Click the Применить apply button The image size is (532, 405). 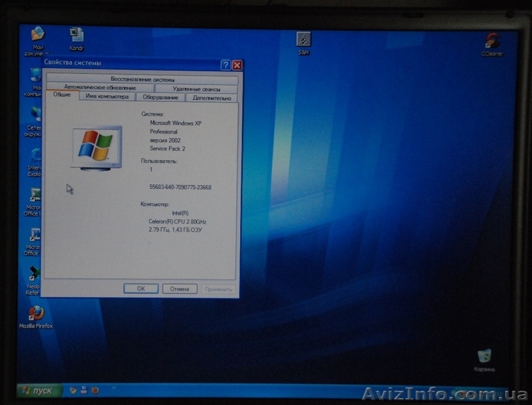218,290
